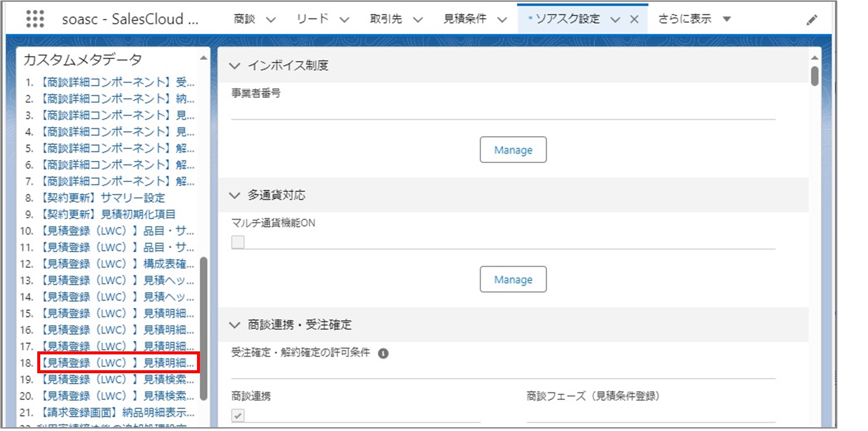Image resolution: width=868 pixels, height=431 pixels.
Task: Click the カスタムメタデータ panel heading
Action: click(82, 60)
